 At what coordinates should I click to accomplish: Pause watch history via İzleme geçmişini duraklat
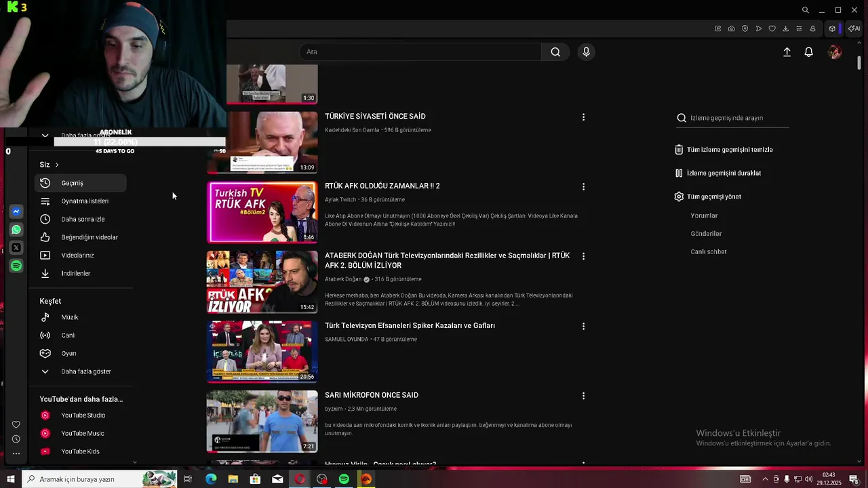[x=717, y=173]
